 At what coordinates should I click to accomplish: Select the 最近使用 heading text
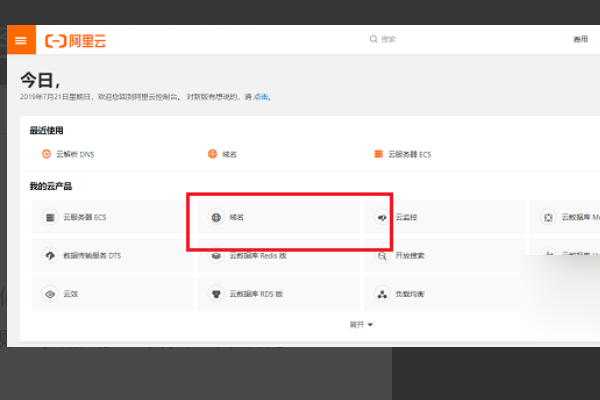point(46,131)
